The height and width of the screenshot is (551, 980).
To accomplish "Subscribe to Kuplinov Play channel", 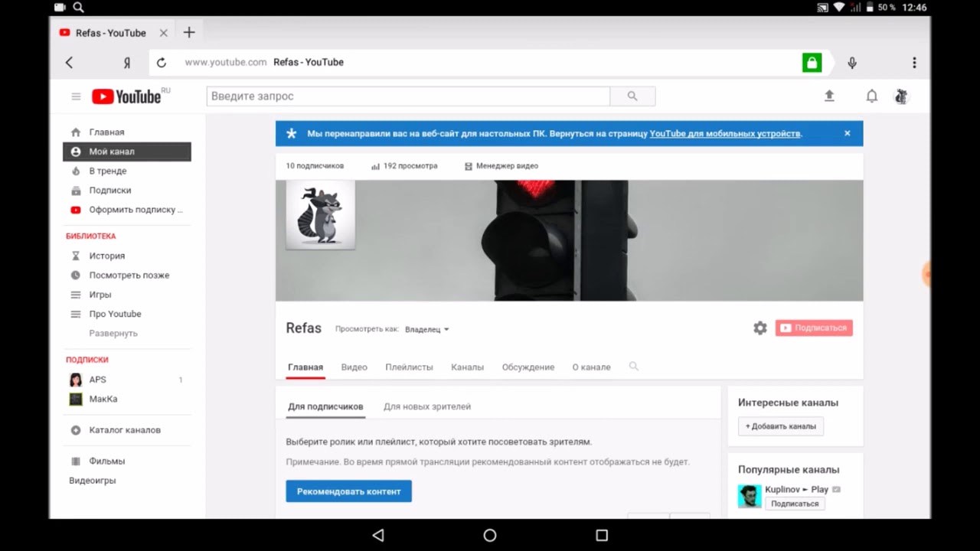I will [795, 504].
